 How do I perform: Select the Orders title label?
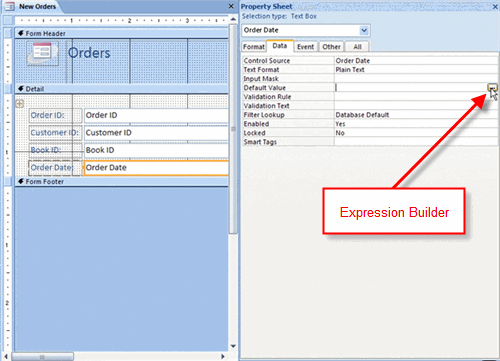pos(89,53)
